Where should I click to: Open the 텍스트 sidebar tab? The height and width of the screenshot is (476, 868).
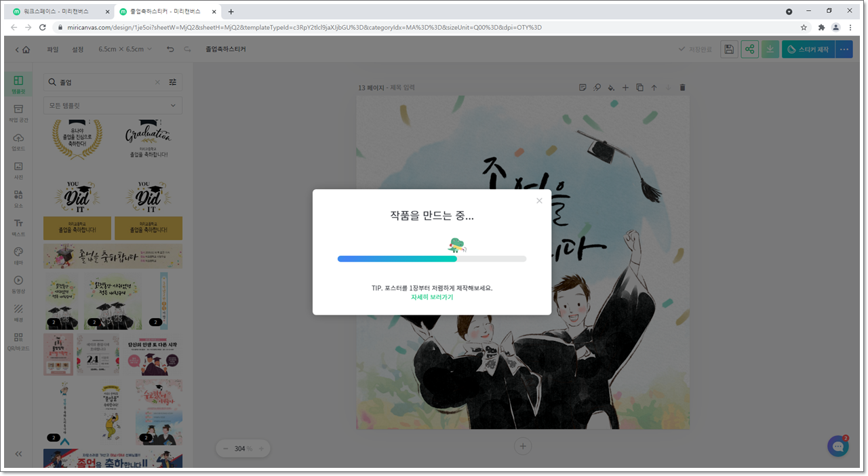[18, 227]
